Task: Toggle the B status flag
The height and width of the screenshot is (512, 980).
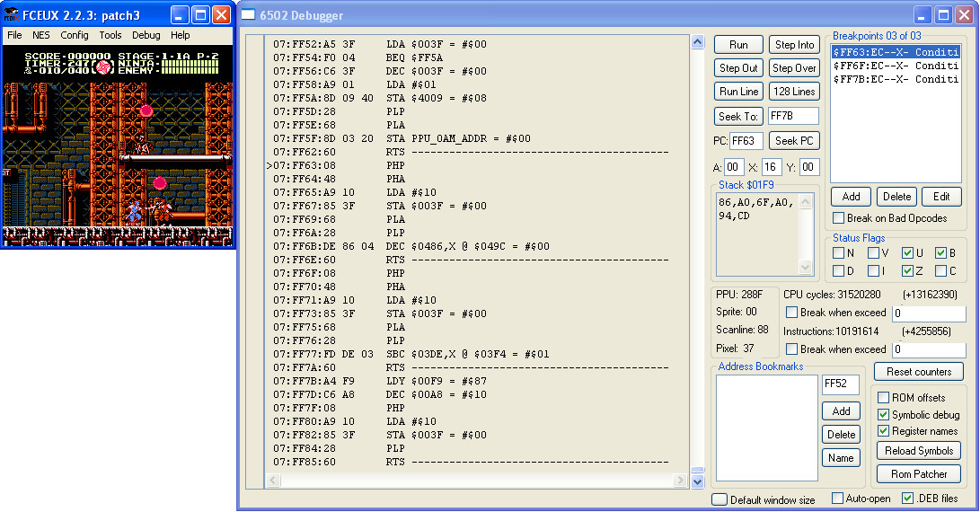Action: coord(940,253)
